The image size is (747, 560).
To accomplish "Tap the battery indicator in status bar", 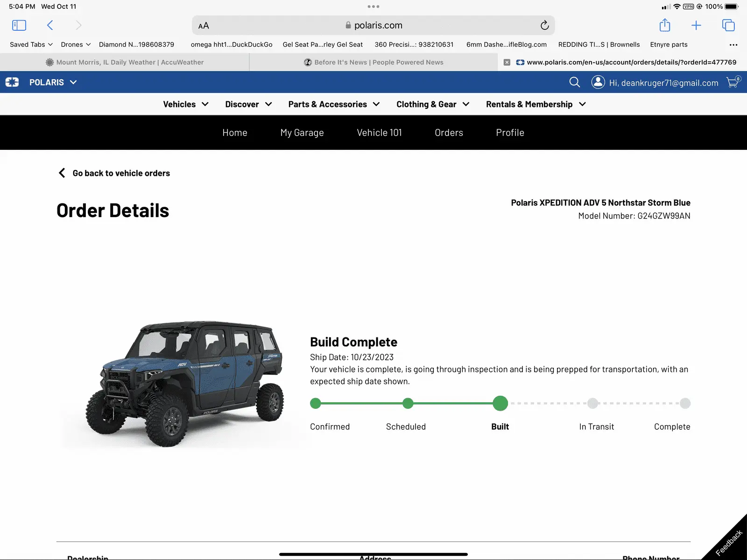I will (x=732, y=7).
